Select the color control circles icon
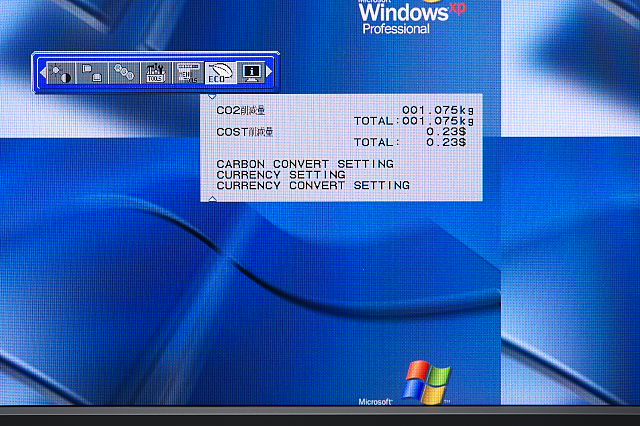 pyautogui.click(x=123, y=73)
